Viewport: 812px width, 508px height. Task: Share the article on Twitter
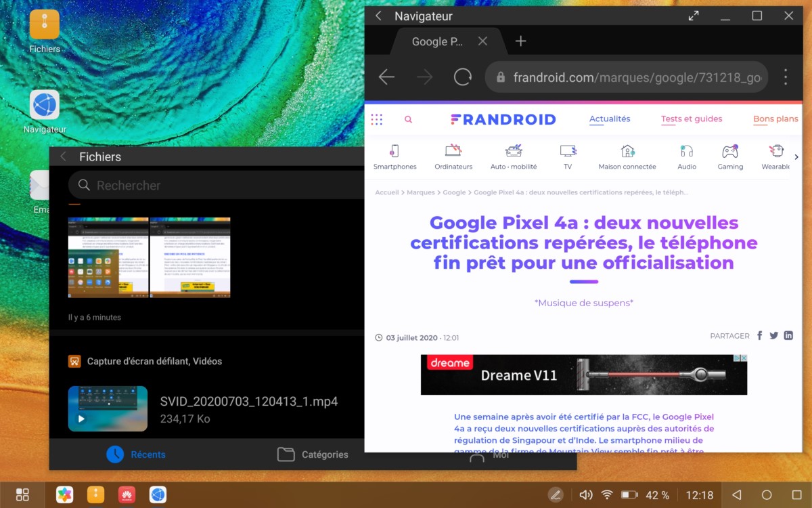[x=774, y=336]
